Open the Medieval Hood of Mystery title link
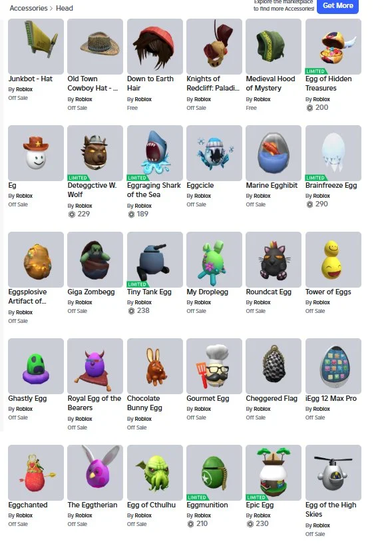 [270, 83]
